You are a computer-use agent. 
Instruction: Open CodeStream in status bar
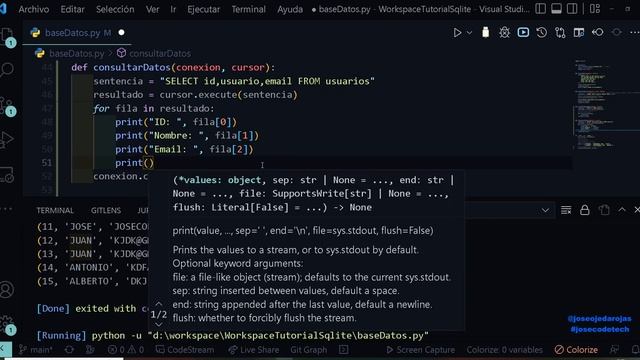click(x=185, y=350)
